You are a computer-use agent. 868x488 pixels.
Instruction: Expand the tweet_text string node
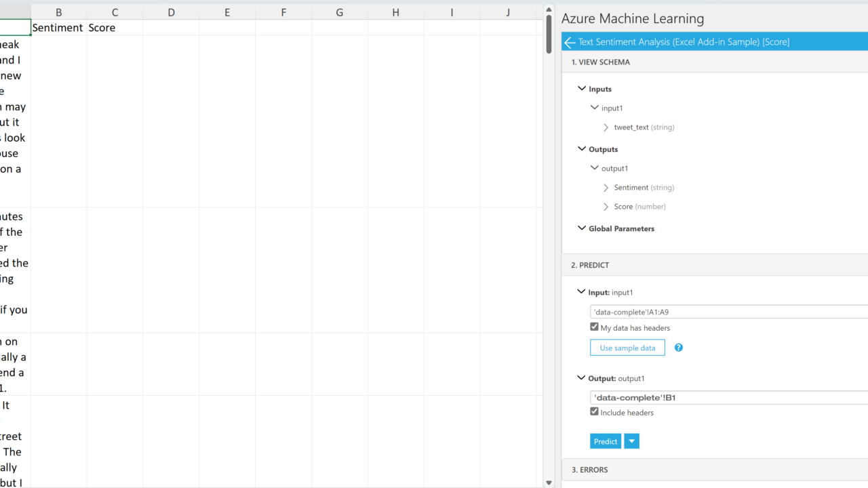tap(606, 127)
